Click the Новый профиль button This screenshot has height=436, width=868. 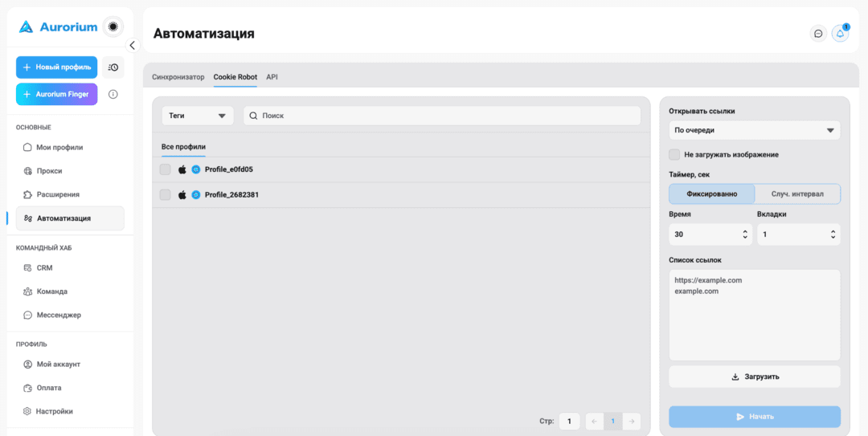click(57, 67)
